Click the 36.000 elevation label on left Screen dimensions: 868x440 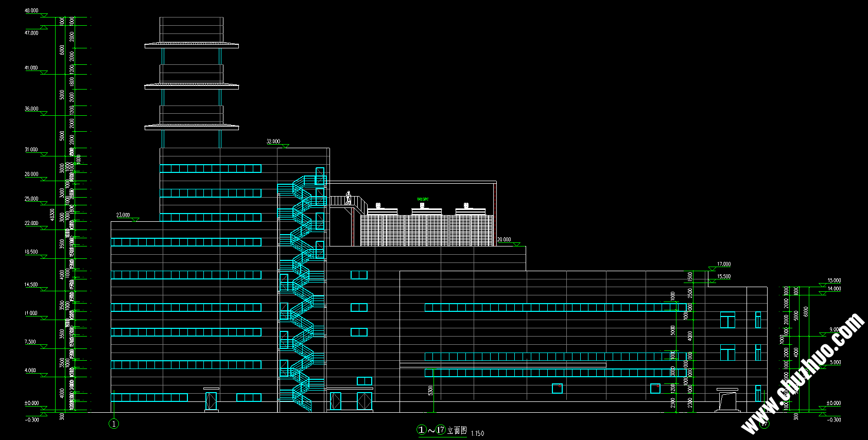[x=31, y=109]
